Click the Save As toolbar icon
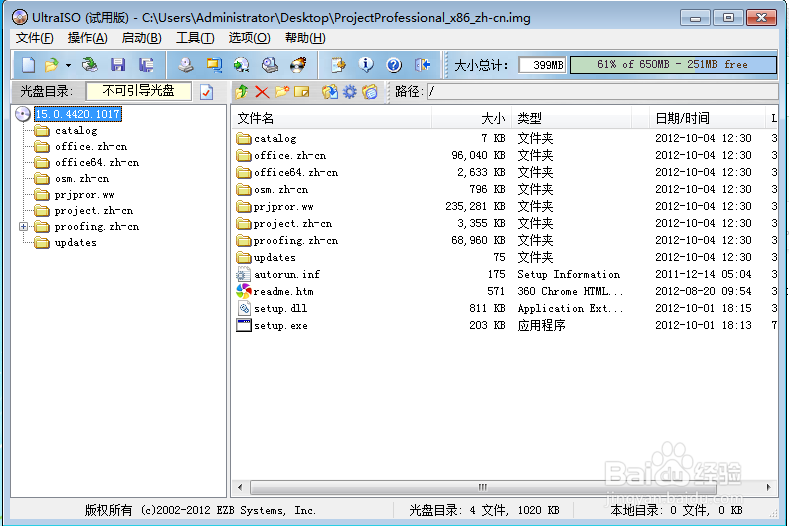The image size is (789, 526). pyautogui.click(x=146, y=65)
